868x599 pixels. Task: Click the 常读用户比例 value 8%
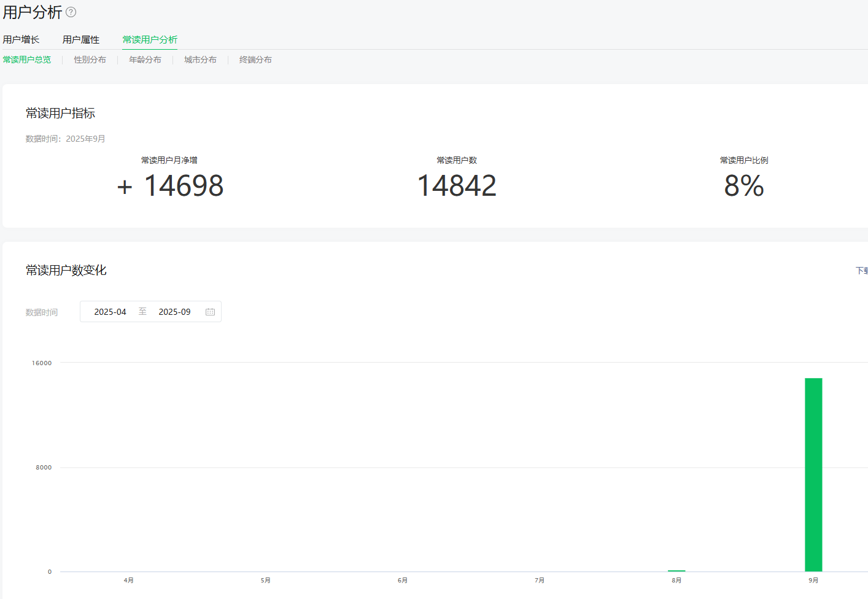[744, 186]
